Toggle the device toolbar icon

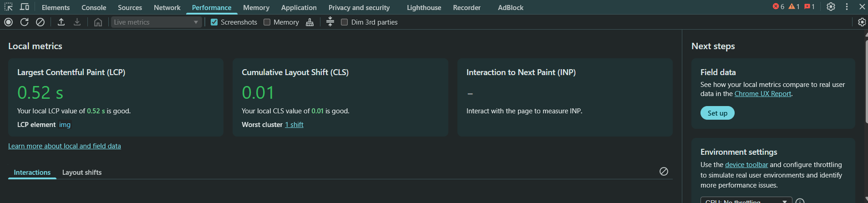coord(25,7)
